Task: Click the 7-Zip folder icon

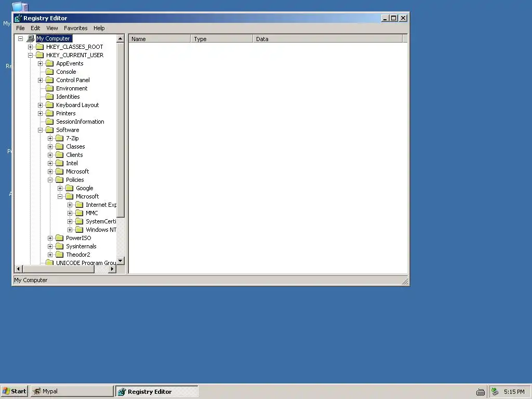Action: pyautogui.click(x=60, y=138)
